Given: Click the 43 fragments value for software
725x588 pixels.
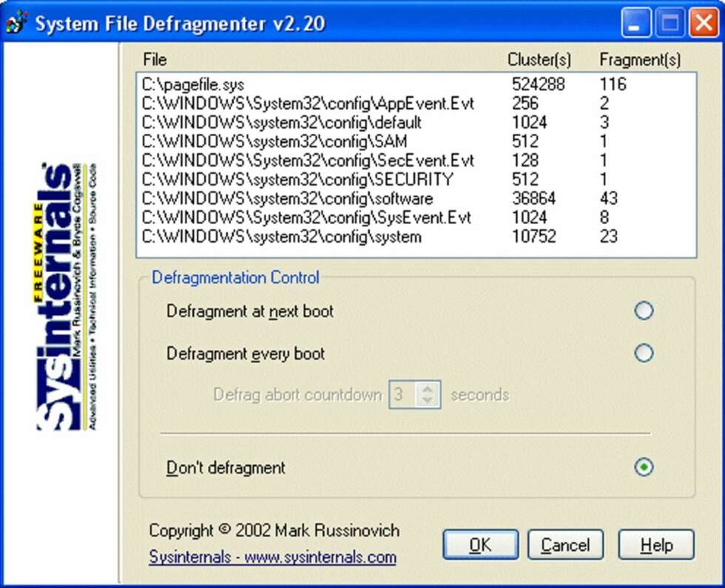Looking at the screenshot, I should [x=608, y=198].
